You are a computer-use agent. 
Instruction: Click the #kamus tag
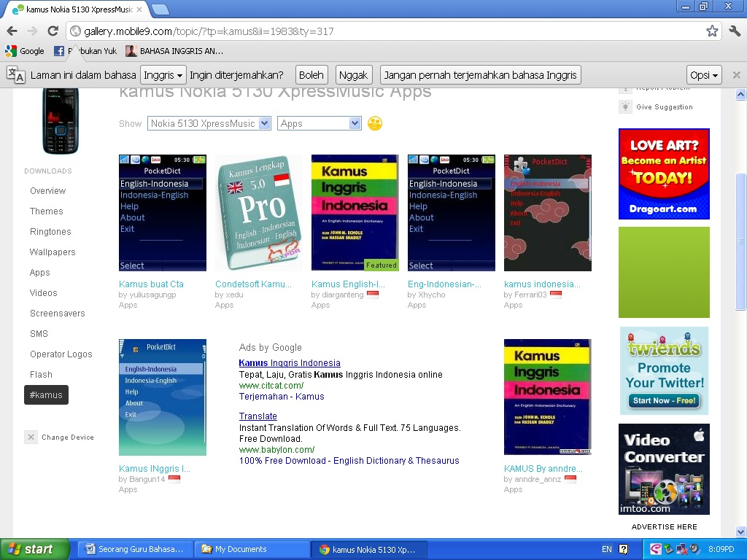46,394
